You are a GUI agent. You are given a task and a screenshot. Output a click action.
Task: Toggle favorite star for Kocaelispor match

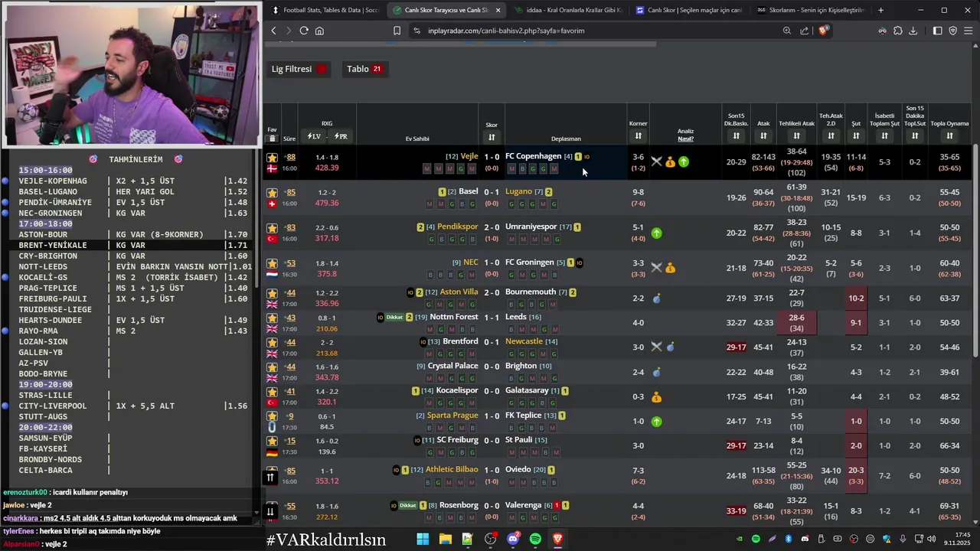pos(272,391)
